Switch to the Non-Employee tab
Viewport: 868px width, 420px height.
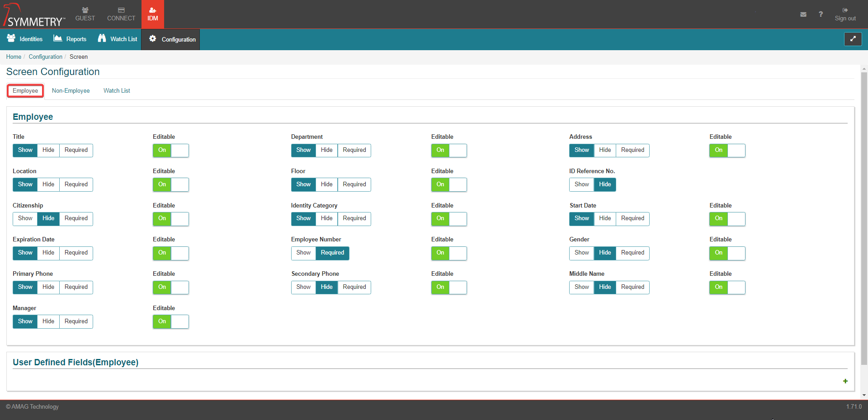71,91
